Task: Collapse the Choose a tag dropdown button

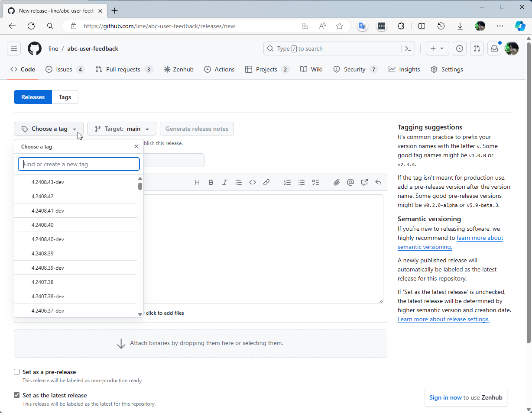Action: pos(49,129)
